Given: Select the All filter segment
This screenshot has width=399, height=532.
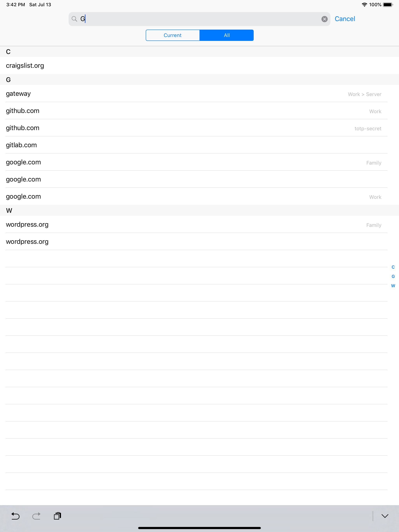Looking at the screenshot, I should pyautogui.click(x=226, y=35).
